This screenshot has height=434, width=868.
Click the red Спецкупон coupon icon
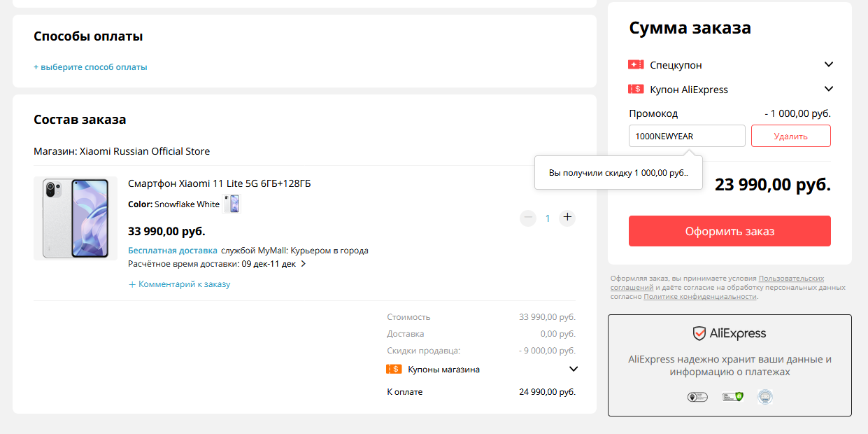636,65
